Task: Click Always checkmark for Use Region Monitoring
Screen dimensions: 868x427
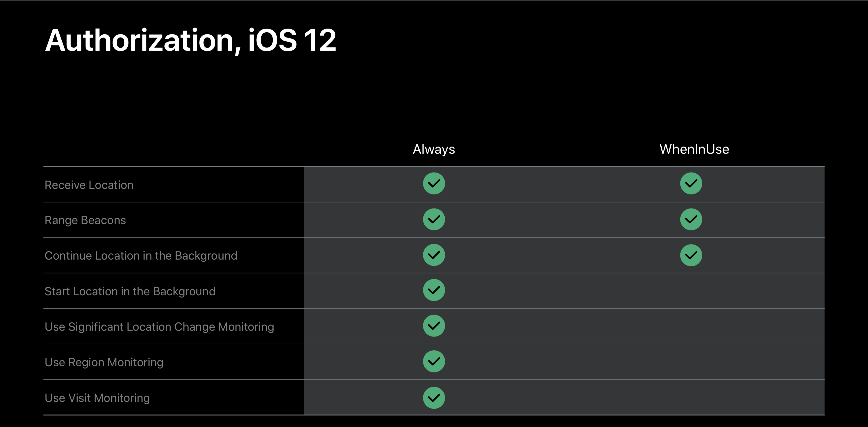Action: point(434,362)
